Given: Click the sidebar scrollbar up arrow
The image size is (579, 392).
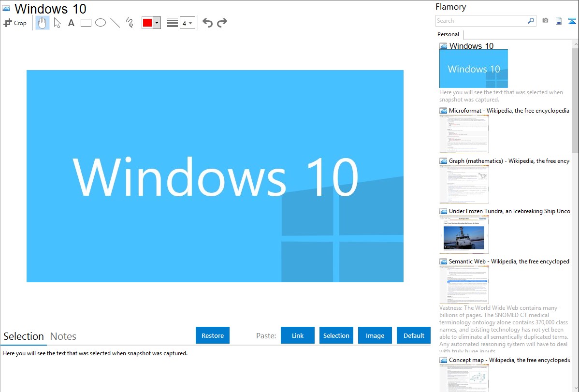Looking at the screenshot, I should (575, 44).
